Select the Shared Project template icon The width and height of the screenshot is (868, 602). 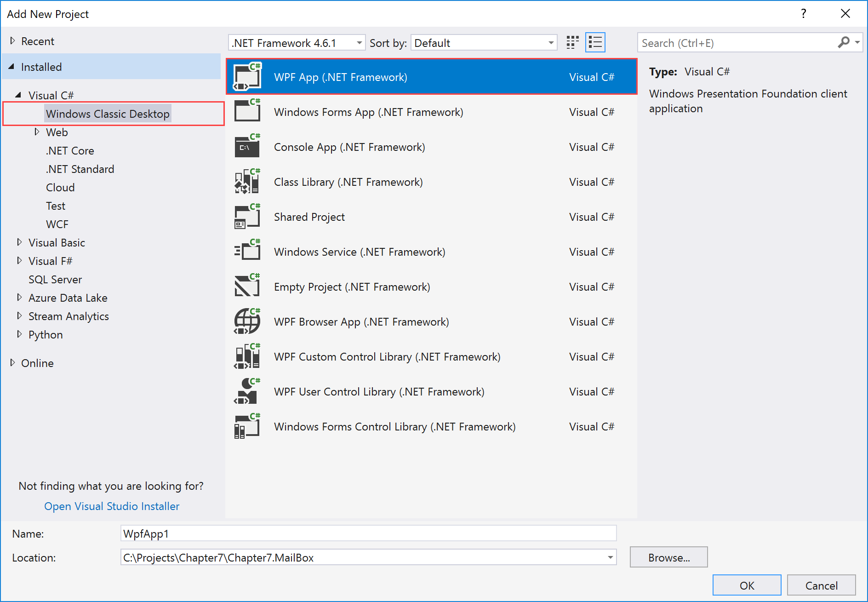point(247,217)
